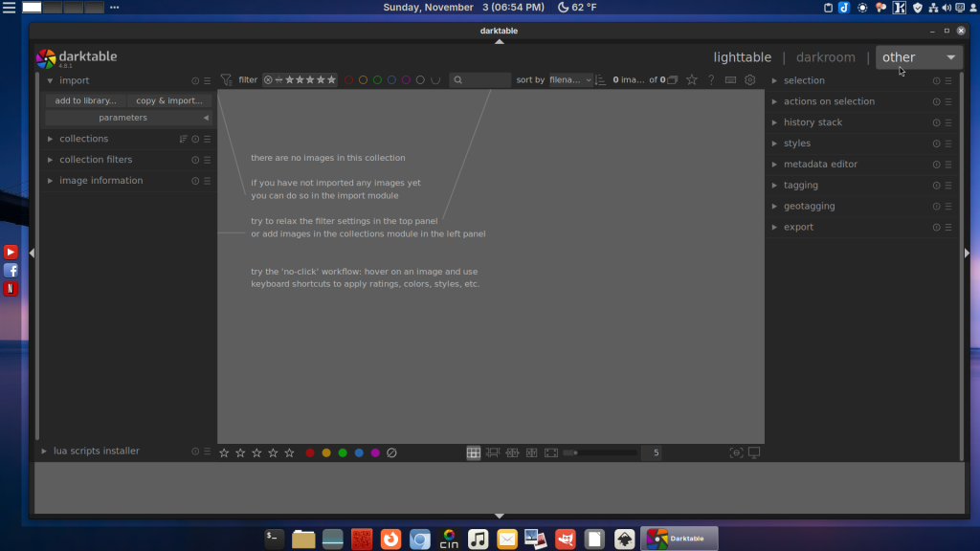Toggle grouped images icon beside image count

point(672,80)
